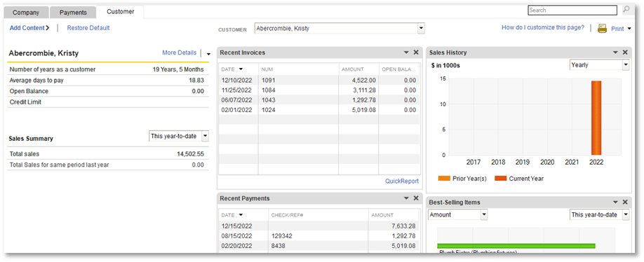Click payment amount 7,633.28
Image resolution: width=644 pixels, height=262 pixels.
(x=404, y=226)
